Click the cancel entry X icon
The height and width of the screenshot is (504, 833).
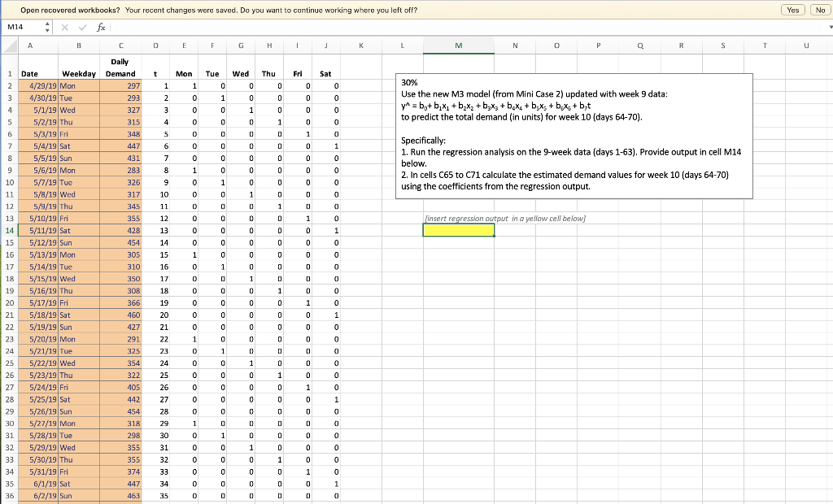click(65, 27)
